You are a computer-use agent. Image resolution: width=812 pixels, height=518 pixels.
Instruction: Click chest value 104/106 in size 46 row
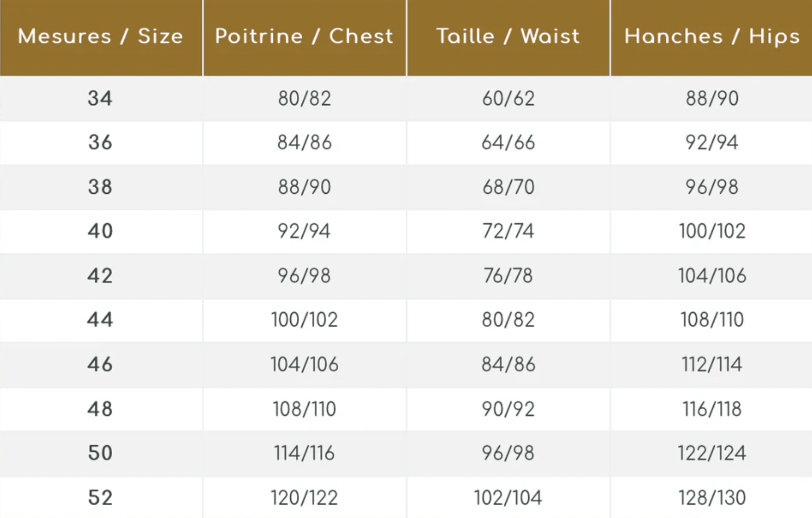point(304,364)
